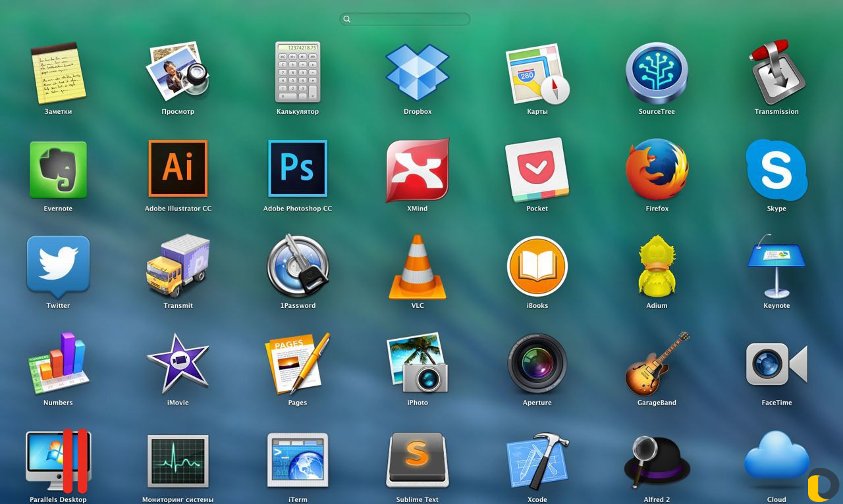Open Adobe Illustrator CC

point(178,168)
